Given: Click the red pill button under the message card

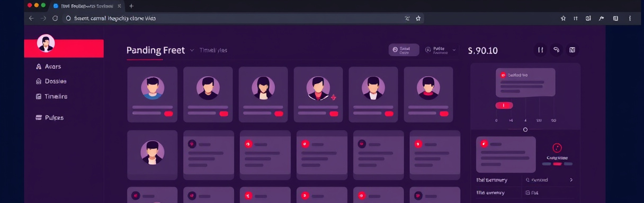Looking at the screenshot, I should pyautogui.click(x=504, y=105).
